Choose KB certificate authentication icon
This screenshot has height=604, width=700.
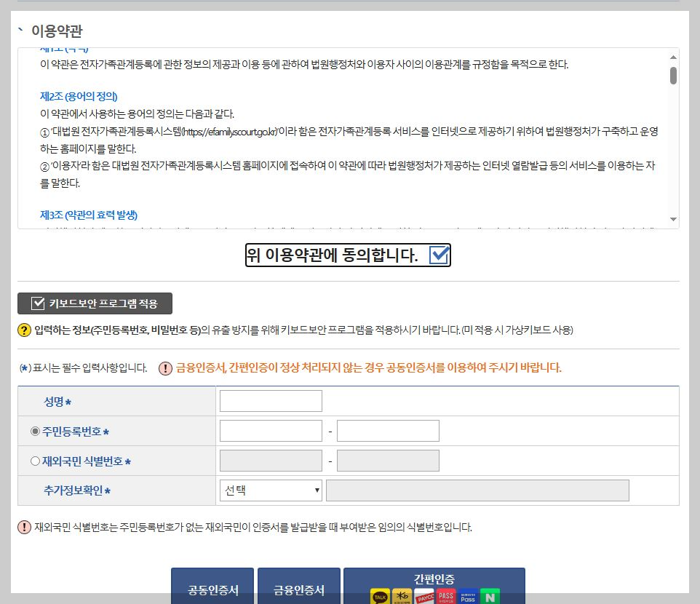pos(402,597)
